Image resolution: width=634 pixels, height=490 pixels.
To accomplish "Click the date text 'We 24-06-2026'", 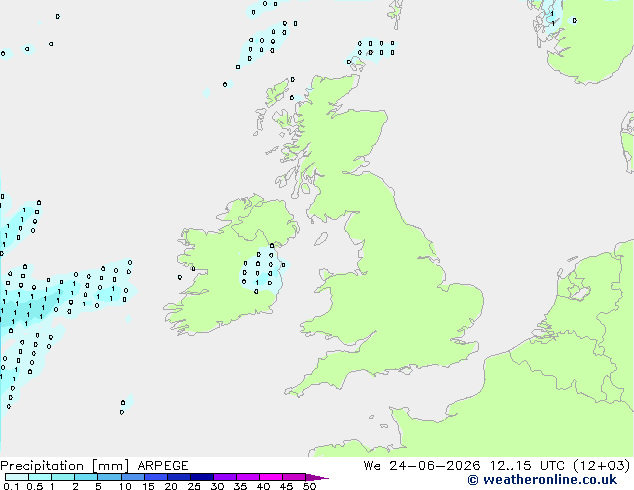I will 422,466.
